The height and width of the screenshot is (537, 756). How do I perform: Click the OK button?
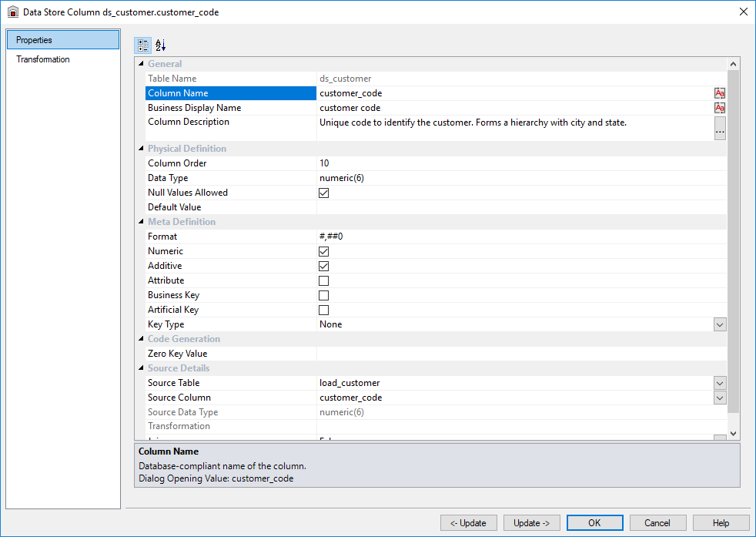click(x=594, y=523)
